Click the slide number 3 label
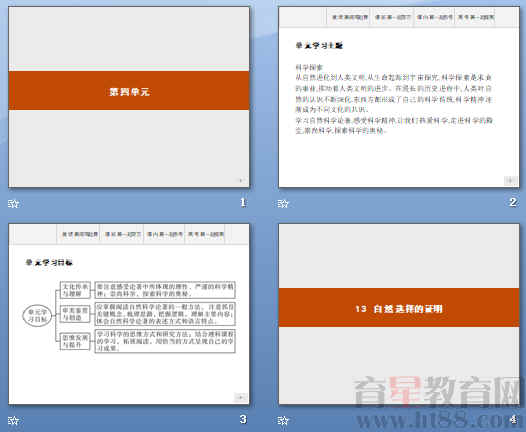 click(243, 419)
